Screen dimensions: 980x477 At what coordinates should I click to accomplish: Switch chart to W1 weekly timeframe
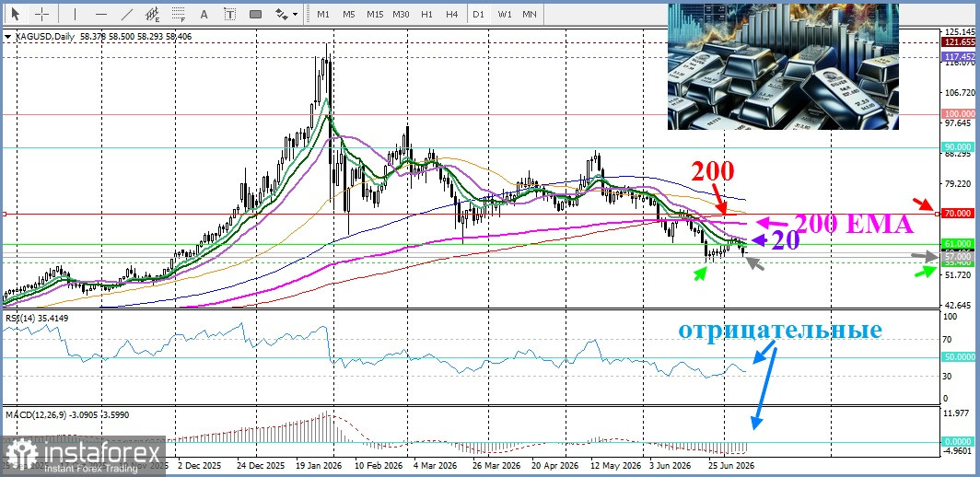click(x=505, y=14)
